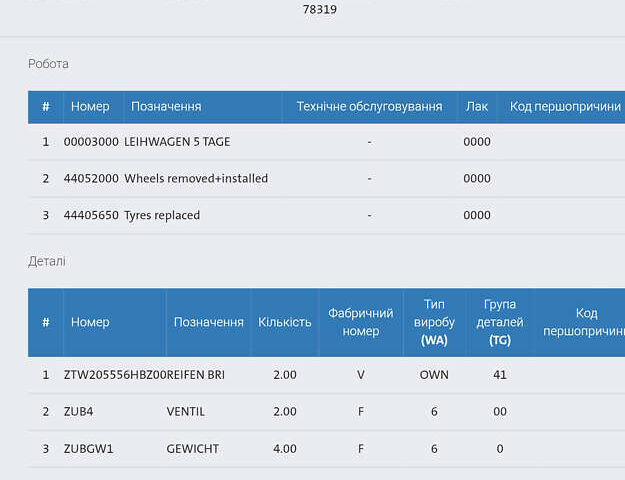Select the VENTIL part designation
625x480 pixels.
click(x=186, y=412)
